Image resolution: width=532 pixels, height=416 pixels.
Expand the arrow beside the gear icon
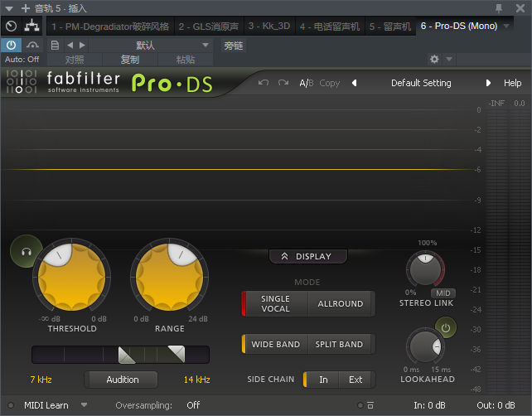(449, 59)
